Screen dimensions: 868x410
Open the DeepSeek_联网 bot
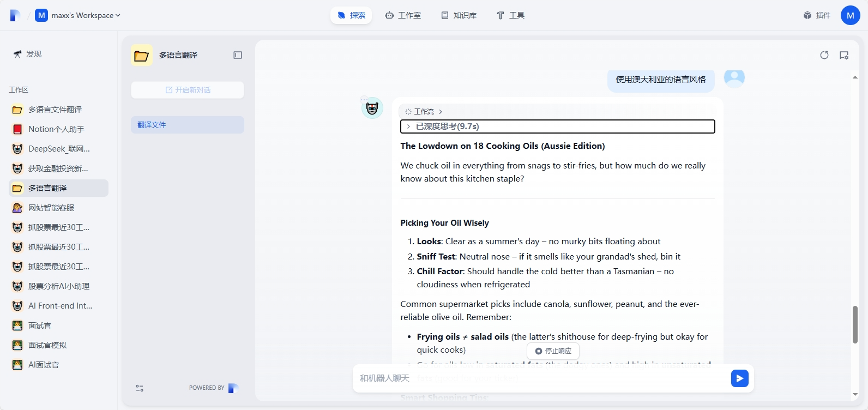59,149
